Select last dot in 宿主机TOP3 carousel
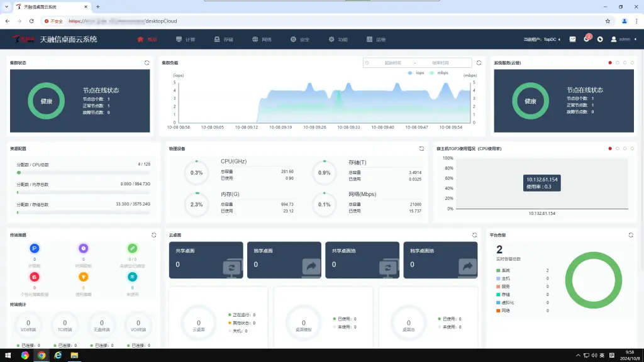This screenshot has width=644, height=362. 632,148
